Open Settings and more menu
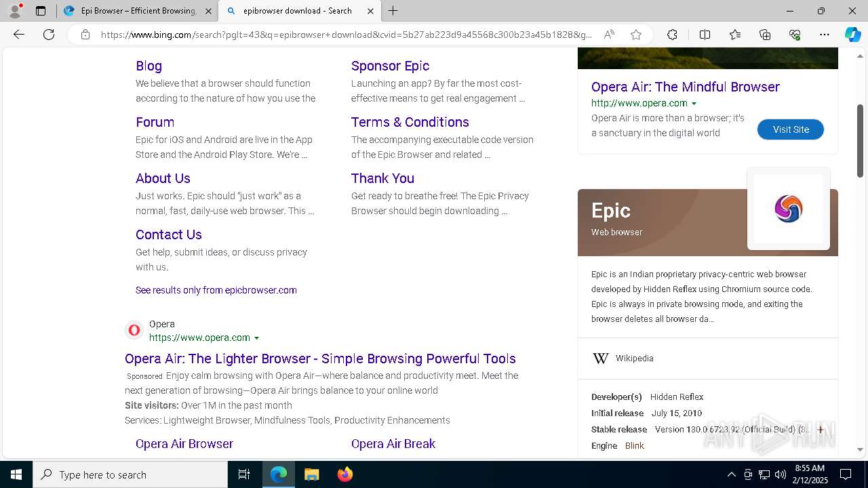868x488 pixels. [x=825, y=35]
